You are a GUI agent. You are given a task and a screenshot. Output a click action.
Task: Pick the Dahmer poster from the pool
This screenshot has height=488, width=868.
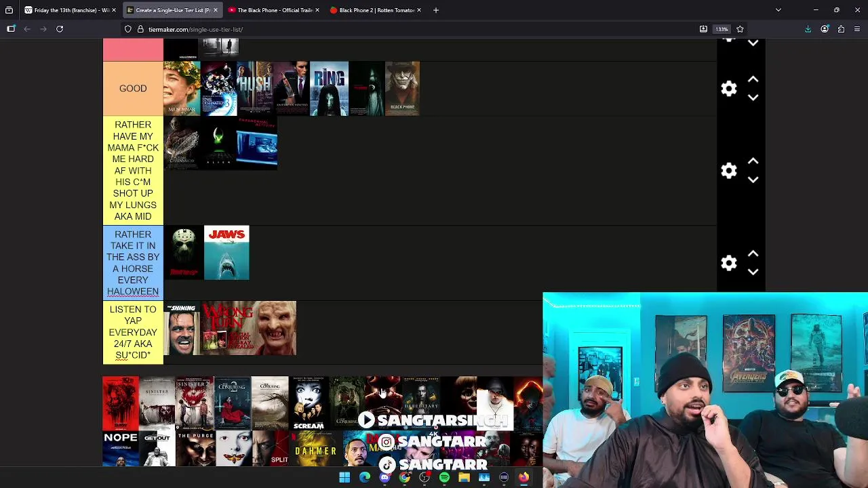pyautogui.click(x=315, y=449)
